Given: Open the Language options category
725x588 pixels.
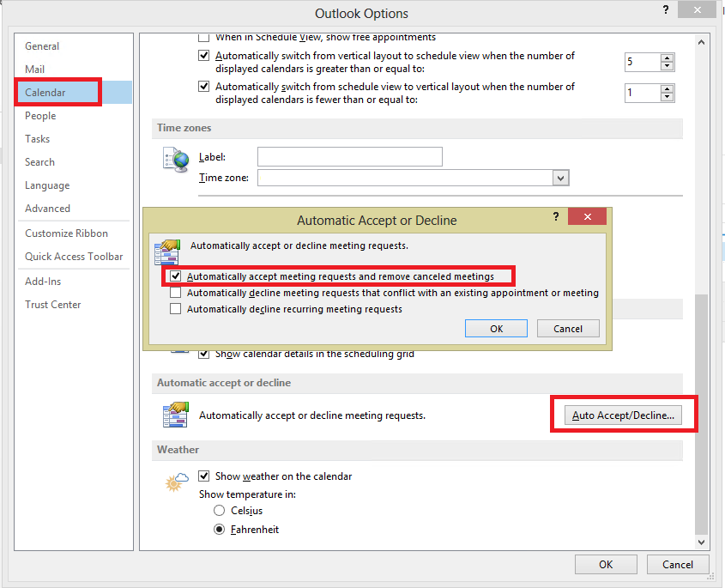Looking at the screenshot, I should [47, 185].
